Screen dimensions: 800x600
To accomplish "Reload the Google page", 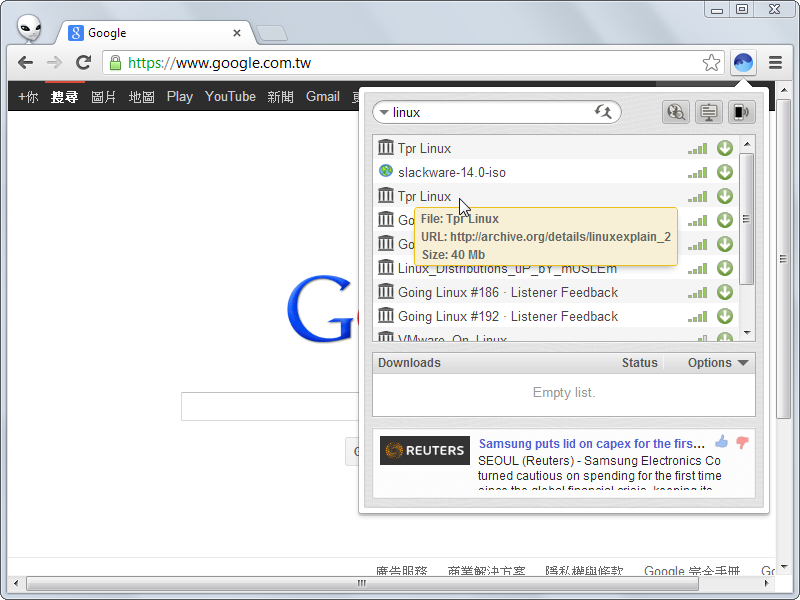I will click(x=83, y=63).
